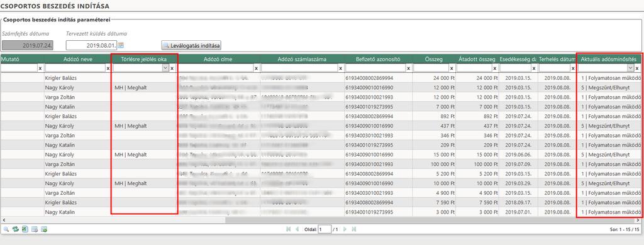Focus the Befizető azonosító filter text box
Image resolution: width=644 pixels, height=245 pixels.
tap(375, 68)
